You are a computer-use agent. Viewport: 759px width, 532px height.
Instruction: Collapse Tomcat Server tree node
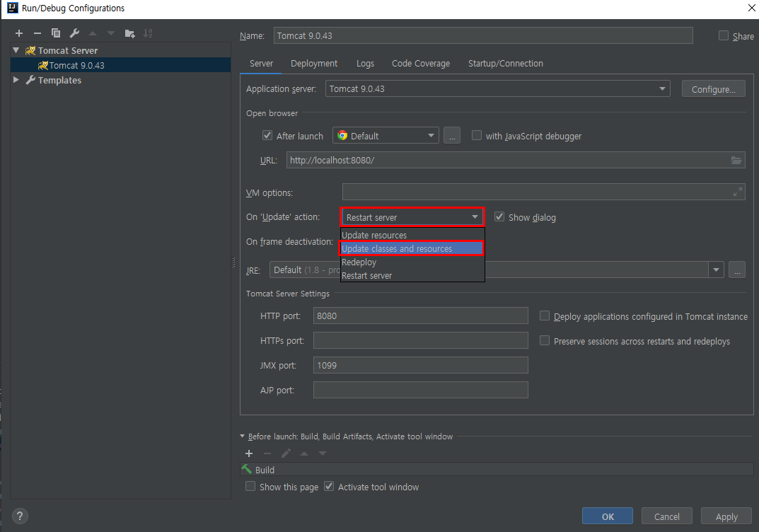(16, 50)
